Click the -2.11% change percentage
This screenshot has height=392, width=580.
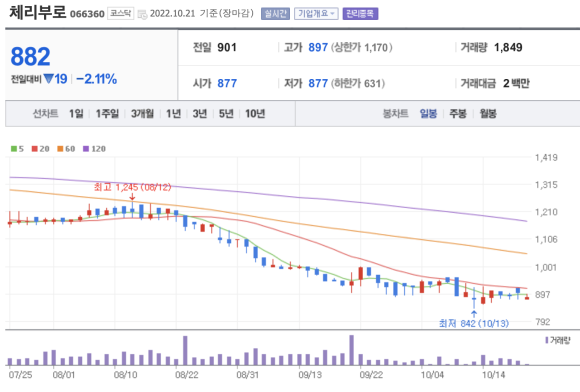pos(97,79)
